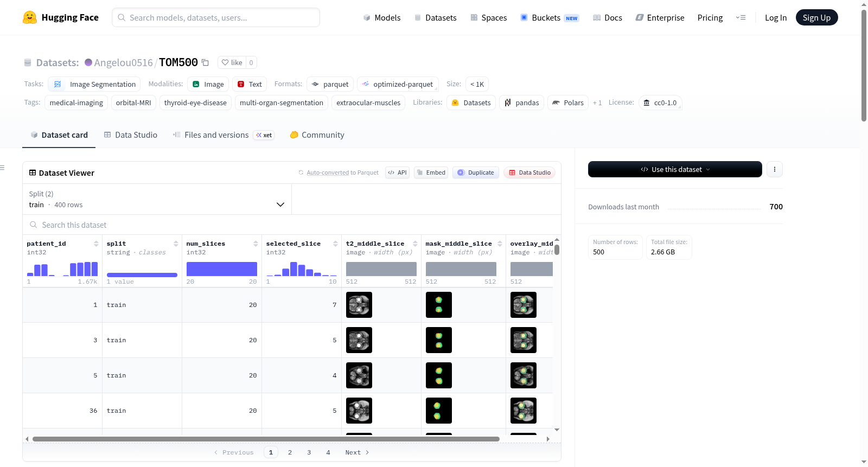Focus the main search models field
868x467 pixels.
[x=216, y=17]
